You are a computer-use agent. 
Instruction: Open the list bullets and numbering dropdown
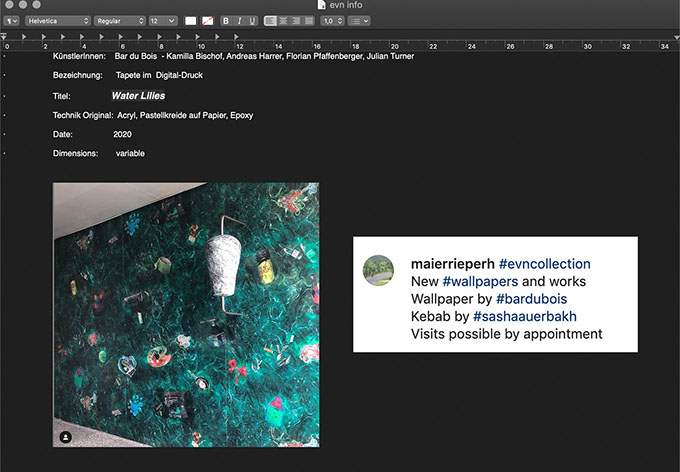click(359, 21)
